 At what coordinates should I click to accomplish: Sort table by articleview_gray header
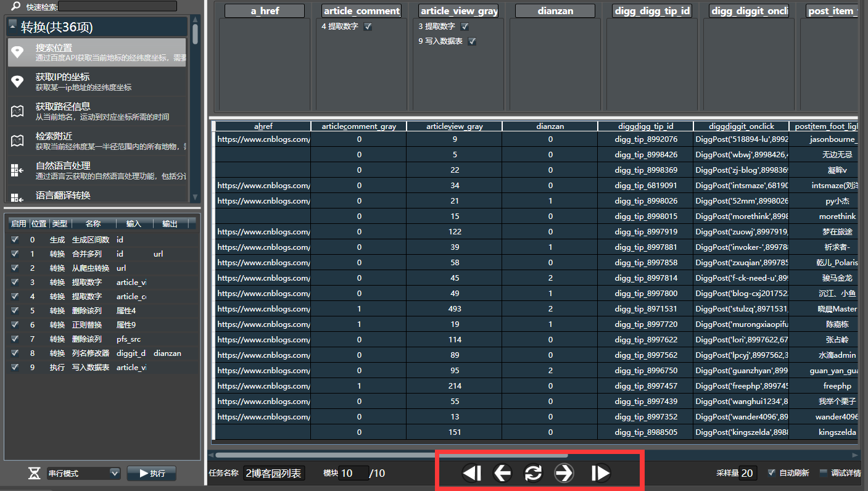tap(454, 126)
